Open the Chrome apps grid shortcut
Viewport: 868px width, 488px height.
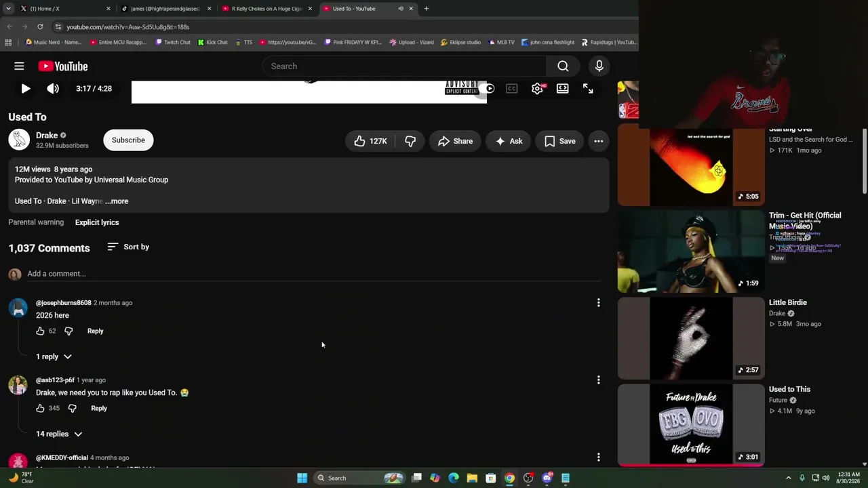point(8,42)
